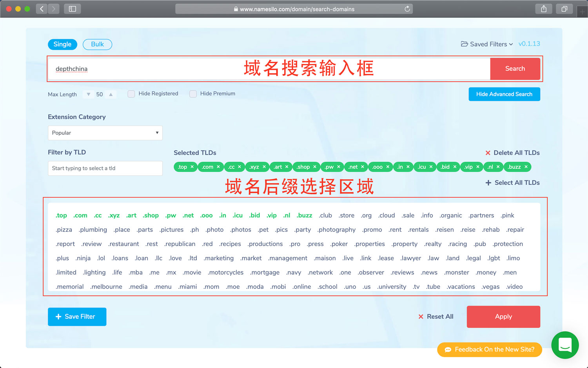
Task: Remove the .bid tag from Selected TLDs
Action: (x=455, y=167)
